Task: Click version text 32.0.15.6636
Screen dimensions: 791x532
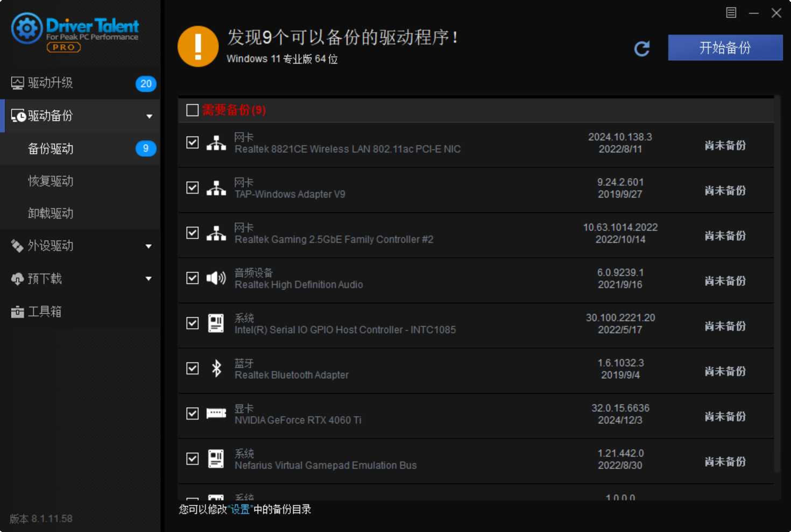Action: [x=620, y=408]
